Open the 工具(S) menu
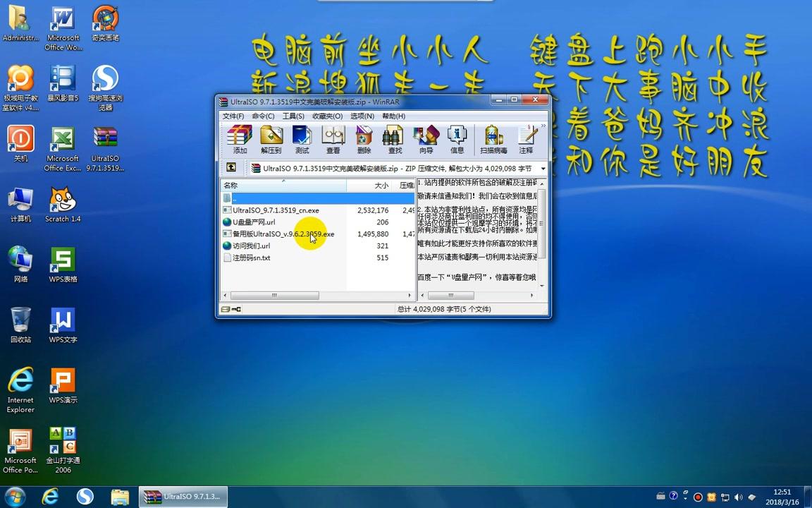This screenshot has height=508, width=812. click(x=292, y=116)
